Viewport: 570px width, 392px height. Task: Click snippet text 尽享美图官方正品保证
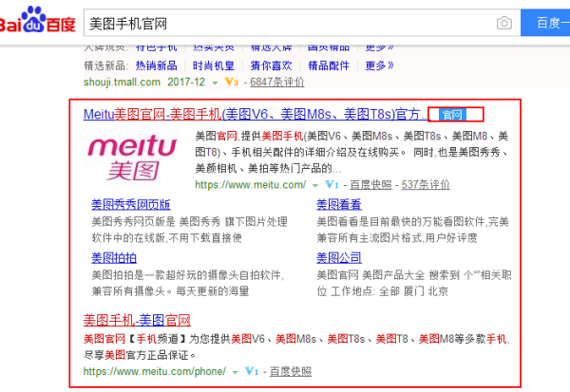coord(140,355)
